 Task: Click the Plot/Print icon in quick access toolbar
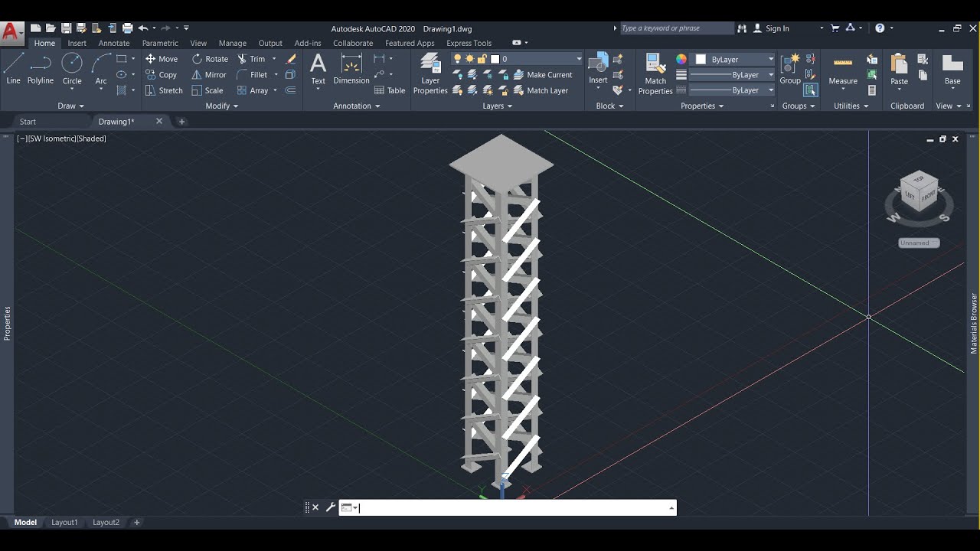click(127, 28)
